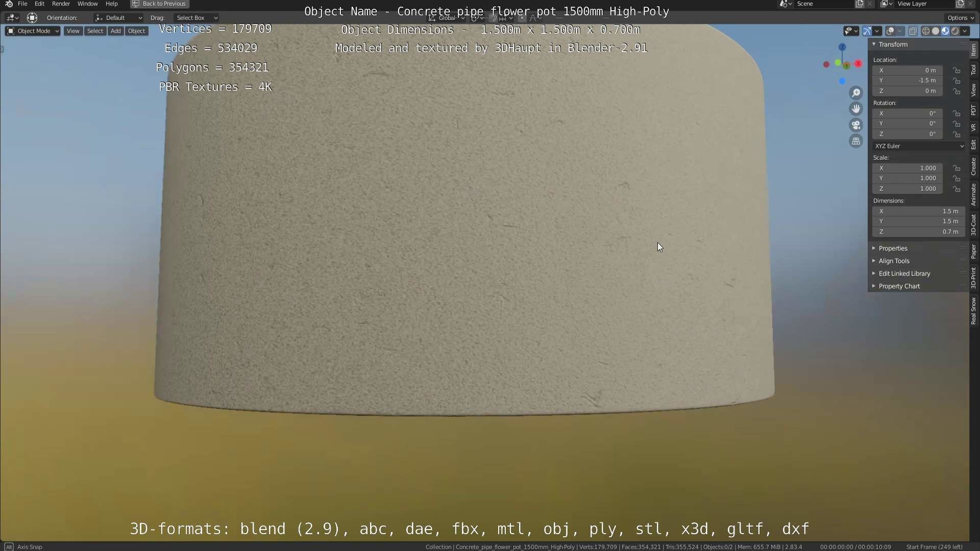Expand the Align Tools panel
980x551 pixels.
(894, 261)
